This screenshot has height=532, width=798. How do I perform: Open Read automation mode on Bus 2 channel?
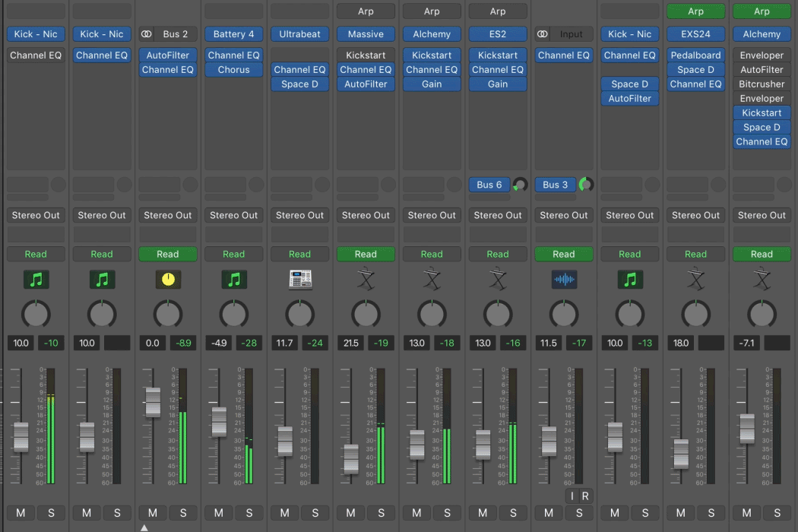(168, 254)
